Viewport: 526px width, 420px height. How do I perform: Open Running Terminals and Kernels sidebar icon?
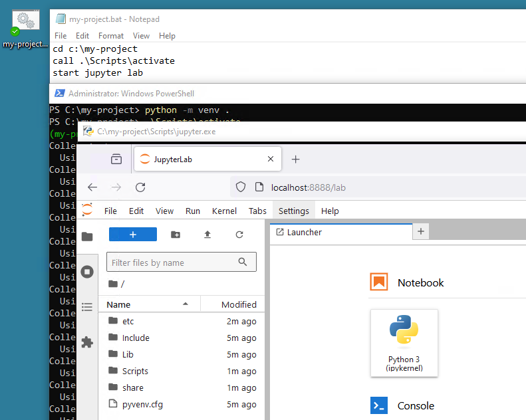[87, 272]
